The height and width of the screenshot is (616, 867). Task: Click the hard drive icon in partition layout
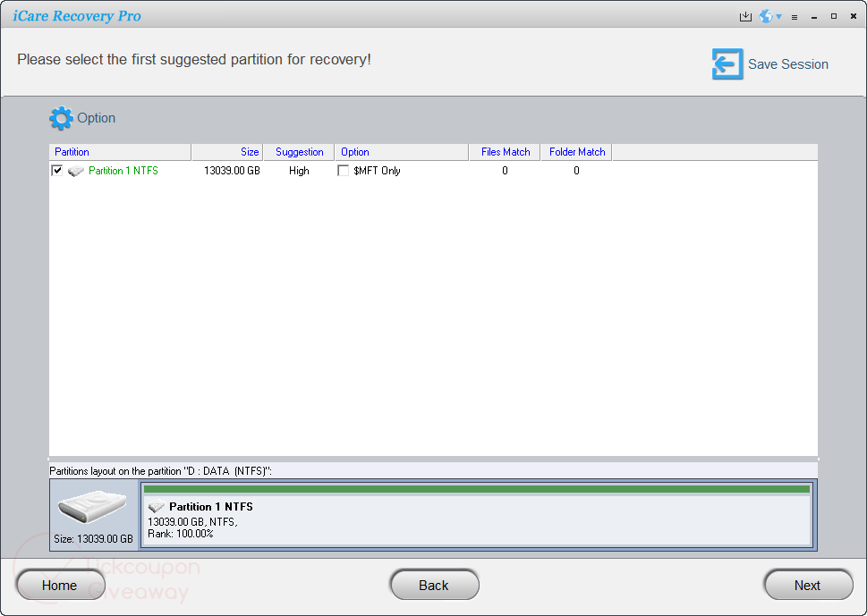[x=92, y=510]
